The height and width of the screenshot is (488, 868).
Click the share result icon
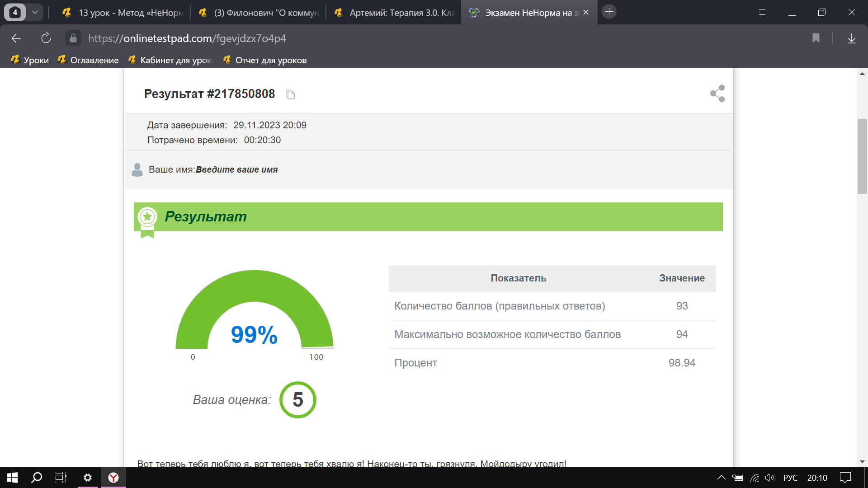[717, 94]
